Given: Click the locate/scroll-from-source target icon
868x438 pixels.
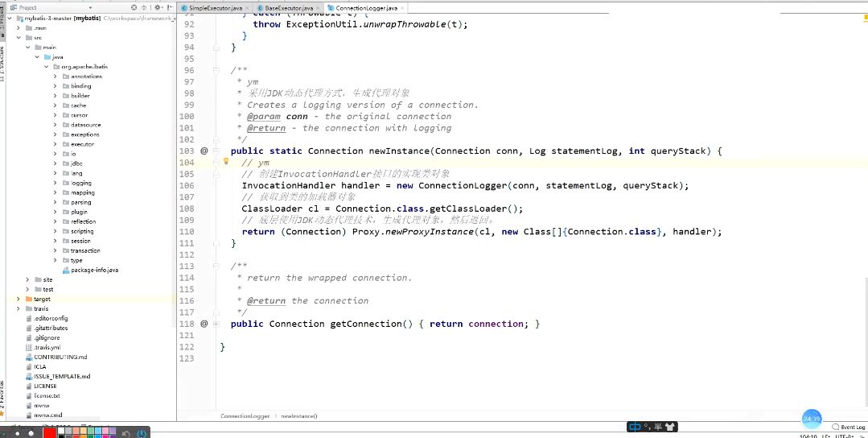Looking at the screenshot, I should pos(134,7).
